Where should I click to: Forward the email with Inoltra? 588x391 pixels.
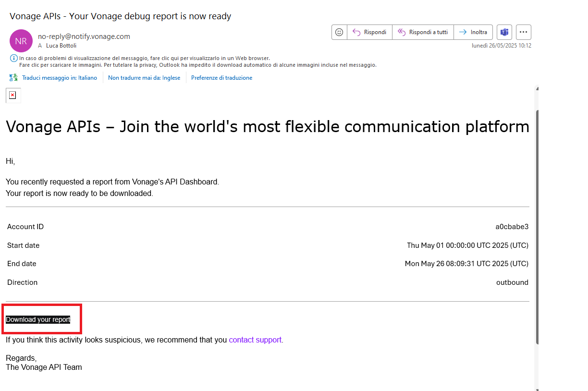473,32
